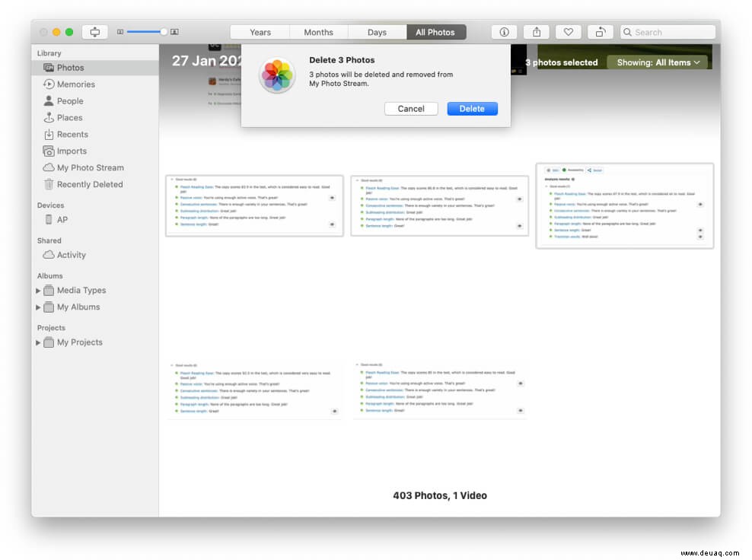752x560 pixels.
Task: Click the Places pin icon
Action: click(x=49, y=117)
